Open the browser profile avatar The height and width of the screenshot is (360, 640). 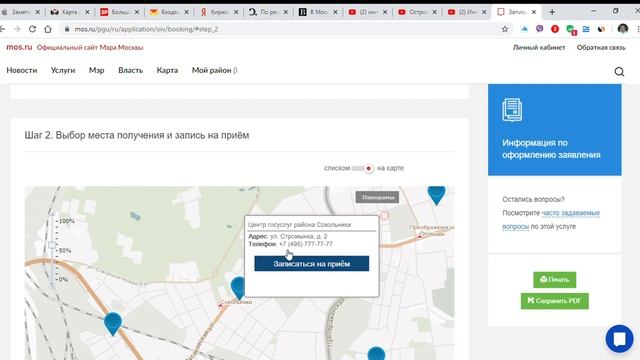[623, 29]
